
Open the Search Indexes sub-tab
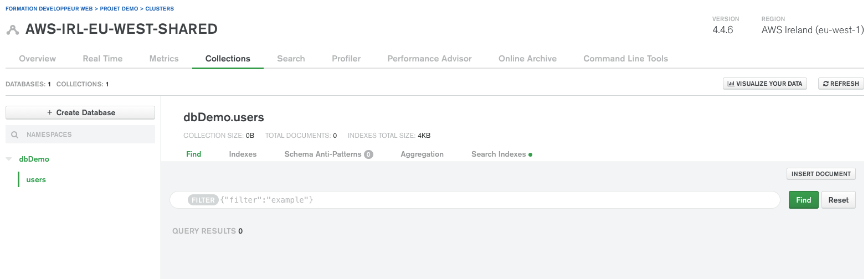click(x=501, y=154)
